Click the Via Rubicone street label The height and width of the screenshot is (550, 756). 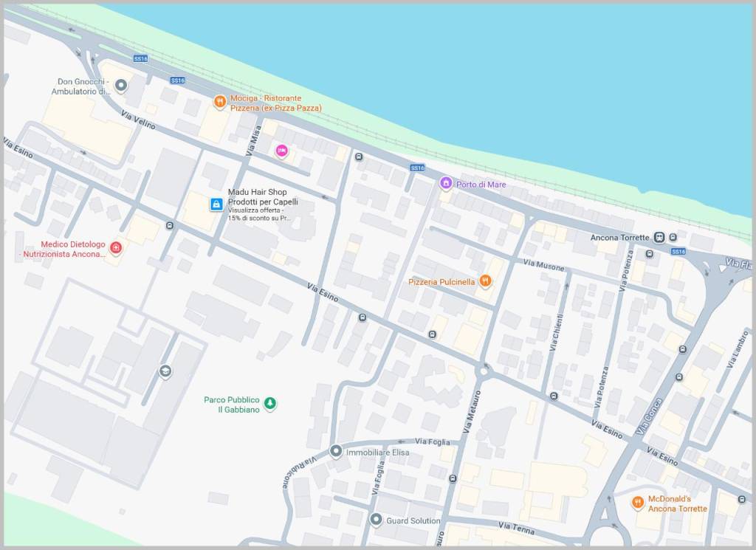(299, 472)
